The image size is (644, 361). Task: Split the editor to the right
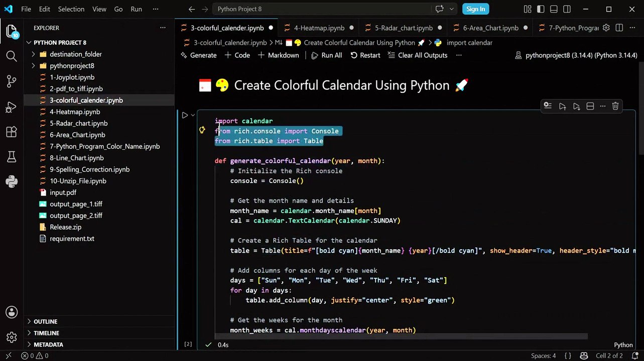click(619, 28)
